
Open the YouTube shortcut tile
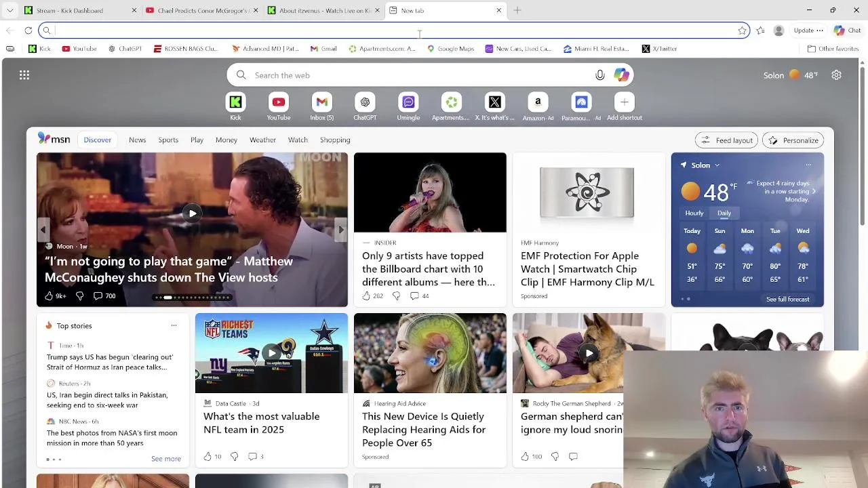tap(278, 102)
